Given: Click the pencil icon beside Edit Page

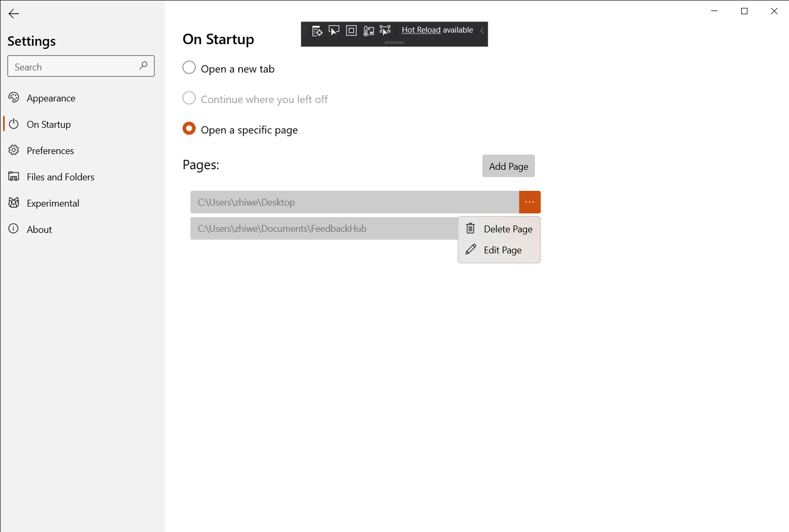Looking at the screenshot, I should tap(471, 249).
